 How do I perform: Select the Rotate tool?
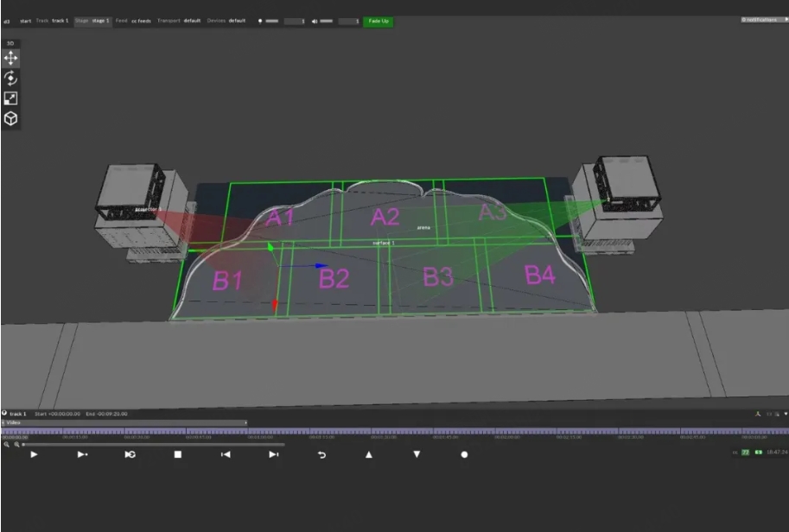pyautogui.click(x=11, y=78)
